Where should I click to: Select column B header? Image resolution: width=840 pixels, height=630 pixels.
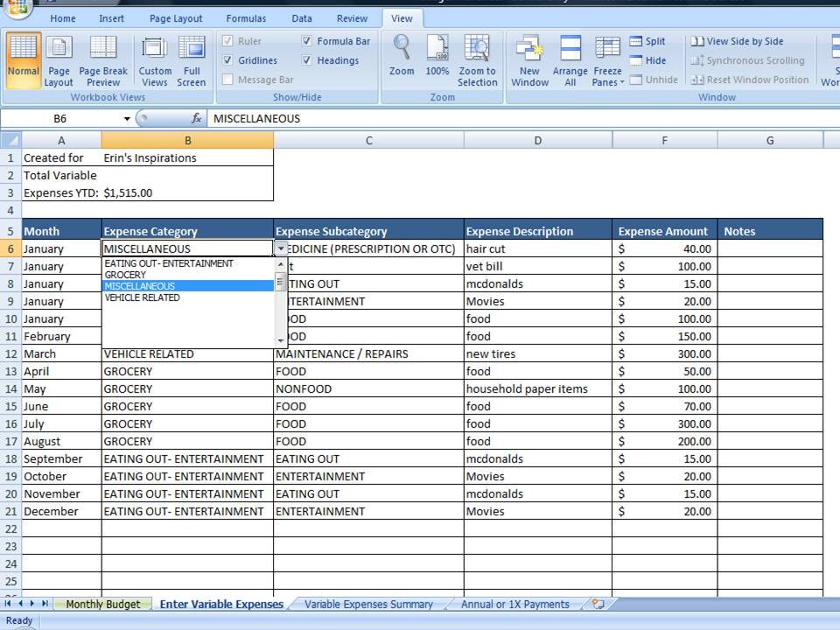[x=187, y=140]
